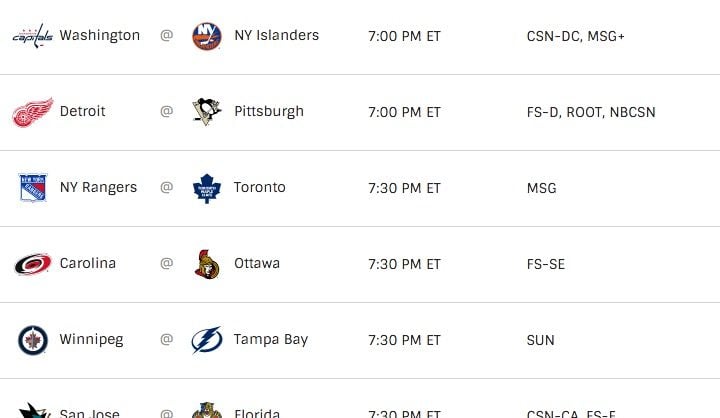Click the Winnipeg team name

click(x=91, y=340)
